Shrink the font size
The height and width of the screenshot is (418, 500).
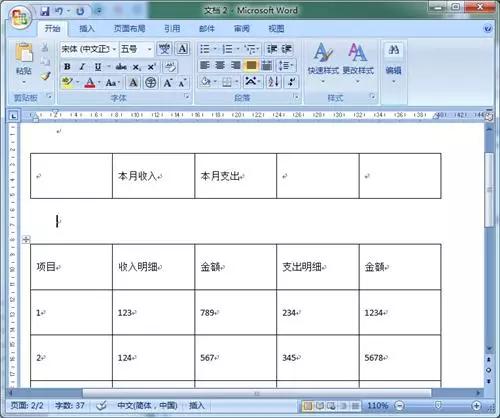pyautogui.click(x=182, y=82)
